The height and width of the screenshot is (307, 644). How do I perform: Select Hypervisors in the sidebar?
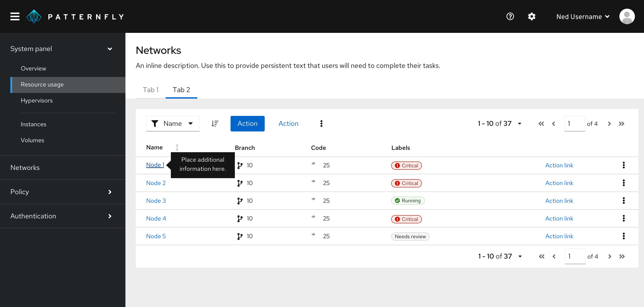[37, 101]
